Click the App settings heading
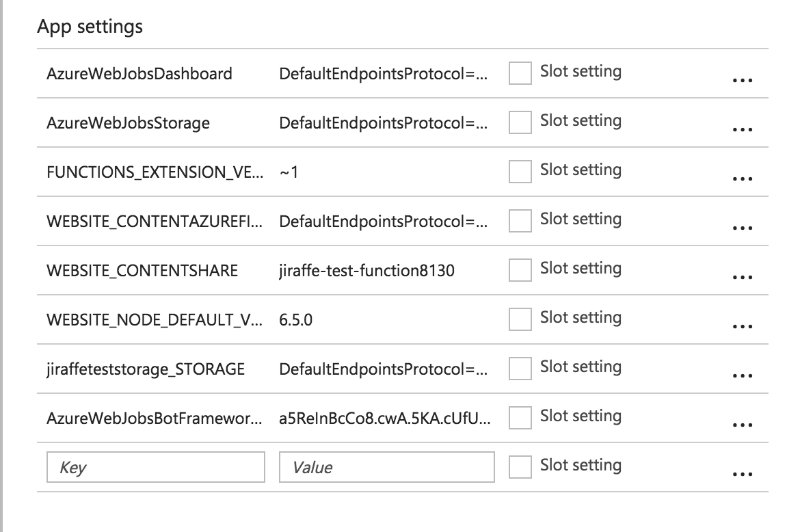This screenshot has height=532, width=800. 90,27
